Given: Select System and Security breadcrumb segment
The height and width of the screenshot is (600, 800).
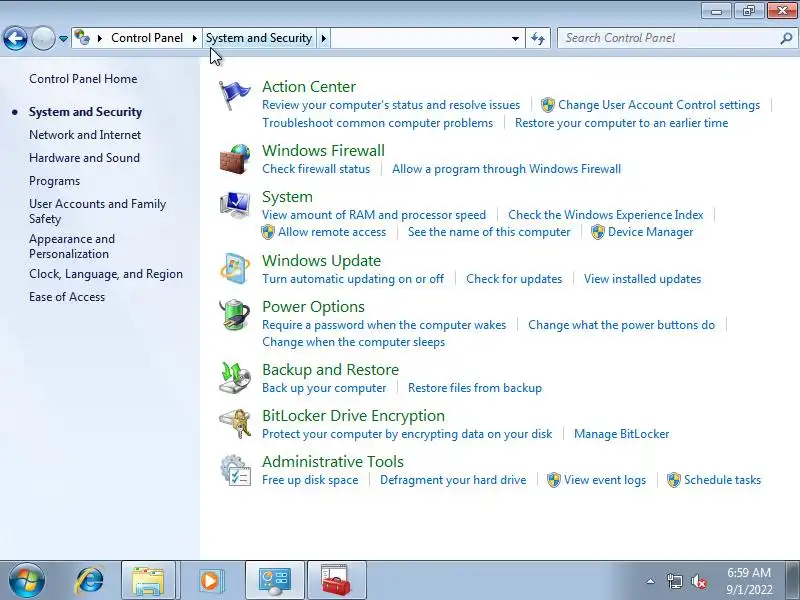Looking at the screenshot, I should coord(259,38).
